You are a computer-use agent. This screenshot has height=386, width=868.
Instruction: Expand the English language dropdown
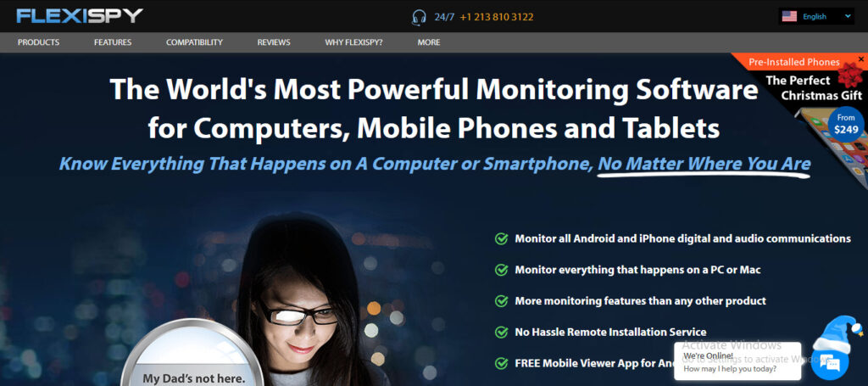(x=816, y=17)
